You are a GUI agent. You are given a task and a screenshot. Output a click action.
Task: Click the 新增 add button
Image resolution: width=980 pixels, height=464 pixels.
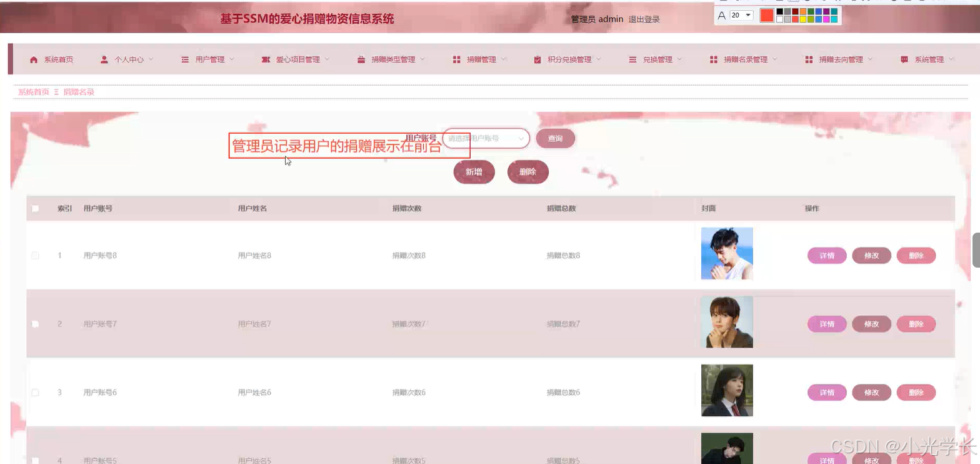coord(474,172)
